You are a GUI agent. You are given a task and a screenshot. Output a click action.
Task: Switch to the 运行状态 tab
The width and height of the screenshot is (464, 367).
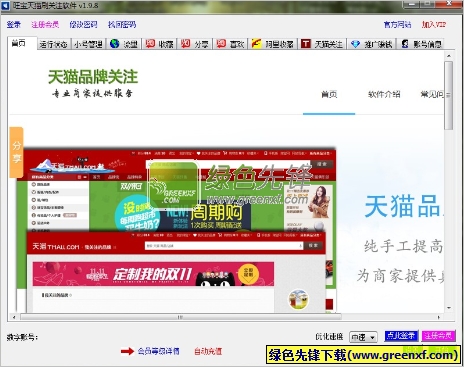pos(53,44)
